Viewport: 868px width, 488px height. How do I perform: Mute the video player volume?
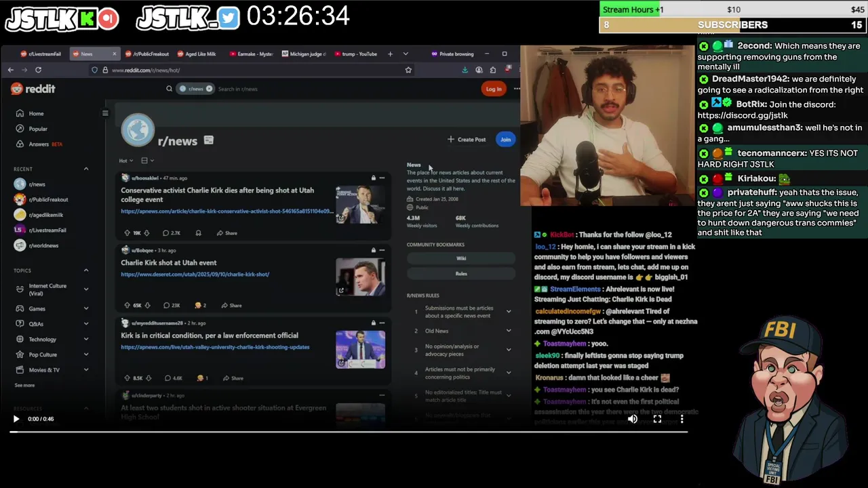pyautogui.click(x=632, y=419)
